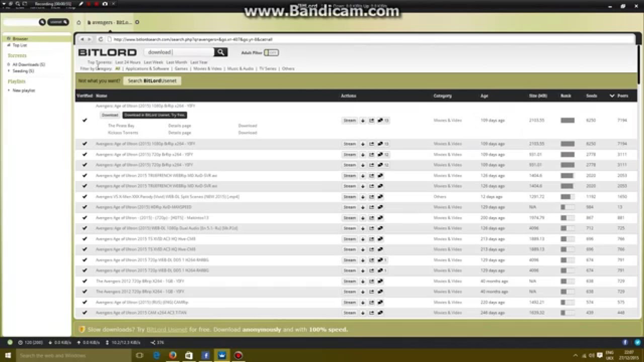Open Facebook icon in BitLord status bar
644x362 pixels.
point(625,342)
